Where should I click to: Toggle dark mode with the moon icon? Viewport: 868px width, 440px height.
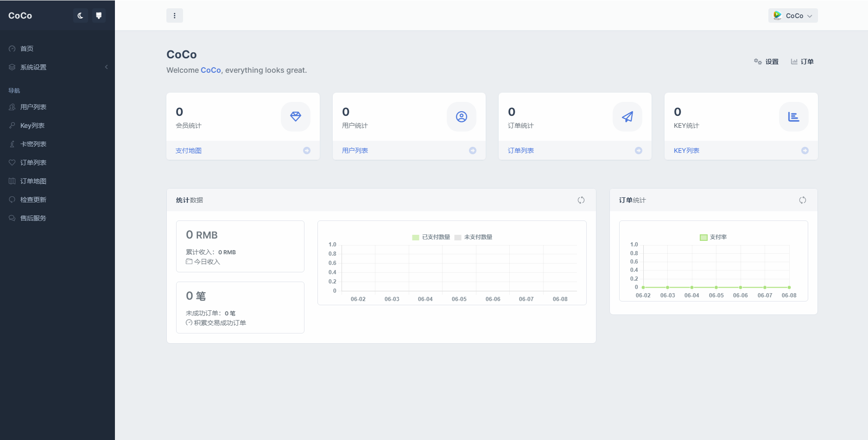[80, 16]
